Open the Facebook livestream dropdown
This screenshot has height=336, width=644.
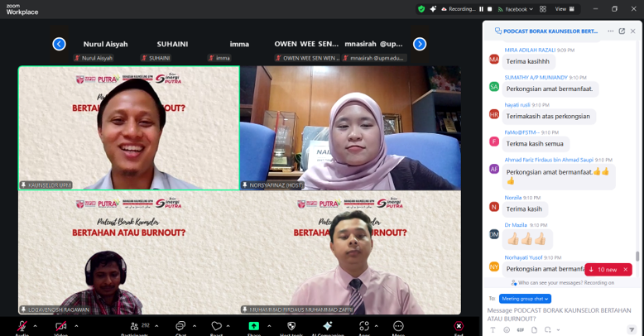[x=516, y=9]
